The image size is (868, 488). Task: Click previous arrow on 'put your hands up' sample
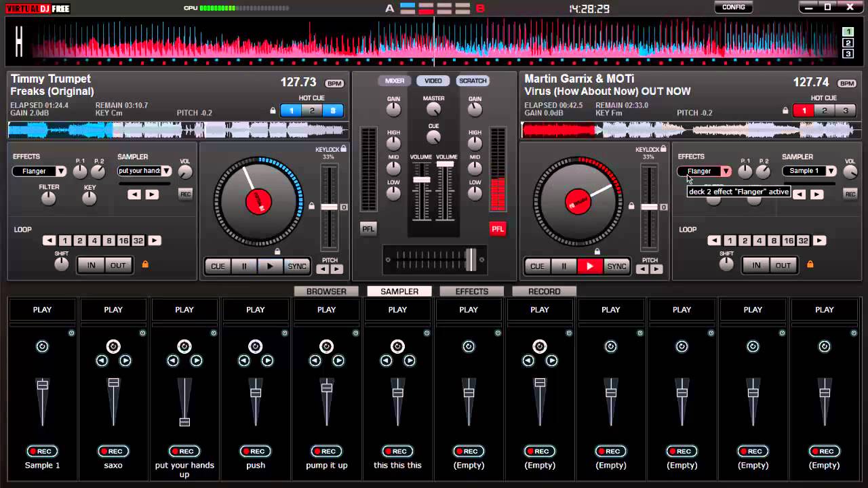coord(173,361)
